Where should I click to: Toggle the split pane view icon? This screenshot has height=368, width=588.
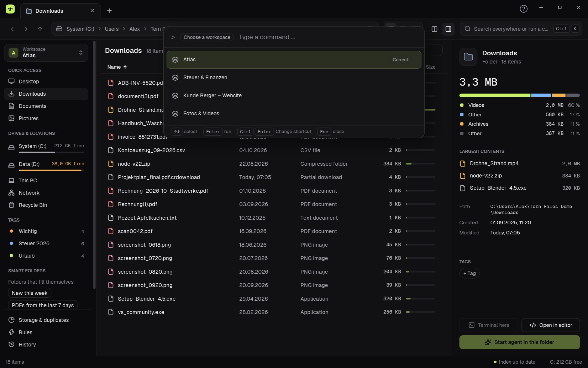click(x=434, y=29)
